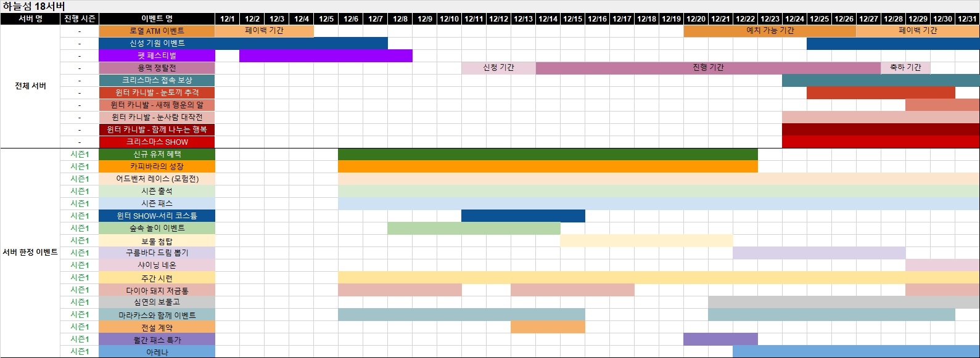Select the 이벤트 명 column header
This screenshot has width=980, height=358.
click(x=157, y=19)
